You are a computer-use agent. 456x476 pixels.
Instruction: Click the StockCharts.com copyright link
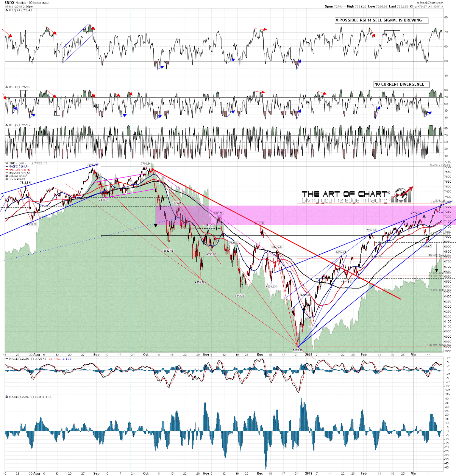pyautogui.click(x=430, y=3)
